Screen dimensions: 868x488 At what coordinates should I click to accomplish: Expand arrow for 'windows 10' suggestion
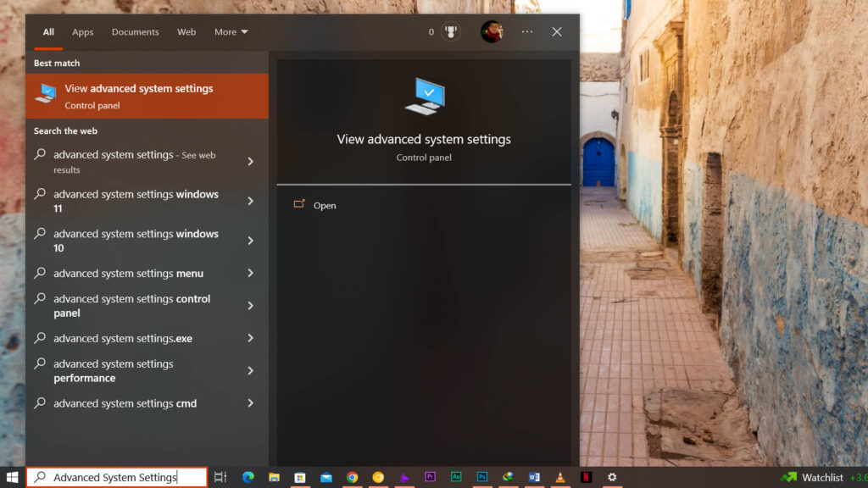250,241
